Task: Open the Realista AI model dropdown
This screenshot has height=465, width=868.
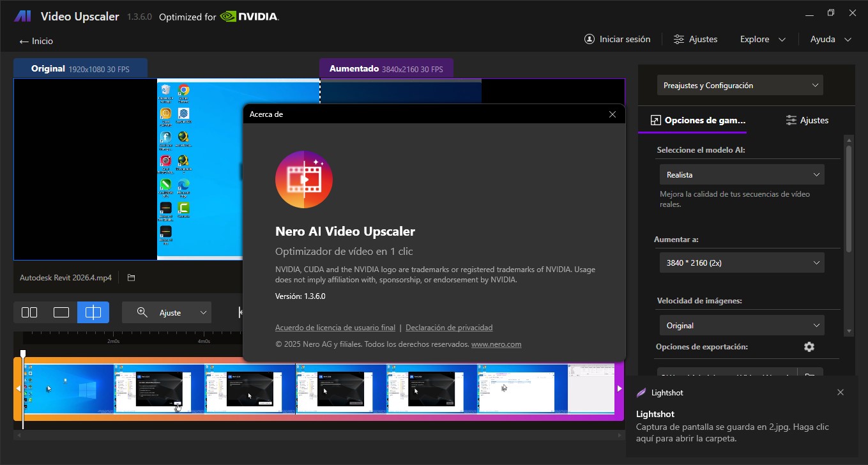Action: tap(741, 174)
